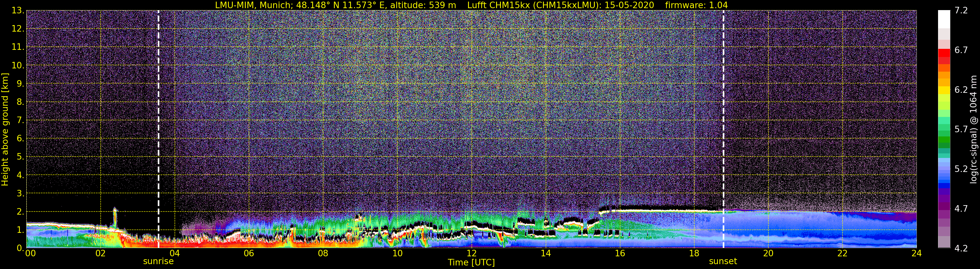The width and height of the screenshot is (980, 269).
Task: Click the time axis tick label 12
Action: click(471, 254)
